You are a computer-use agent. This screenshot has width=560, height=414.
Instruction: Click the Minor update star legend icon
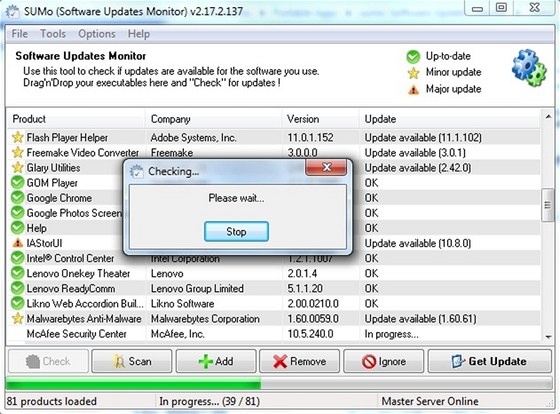[413, 73]
